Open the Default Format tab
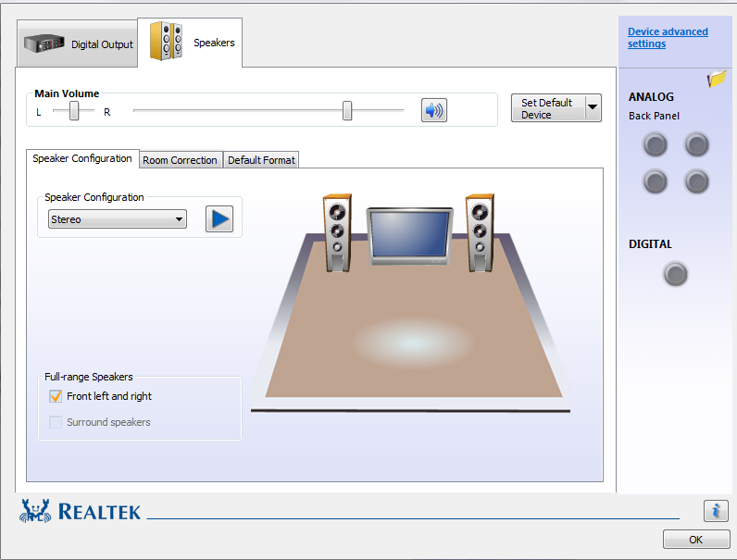Viewport: 737px width, 560px height. [261, 160]
